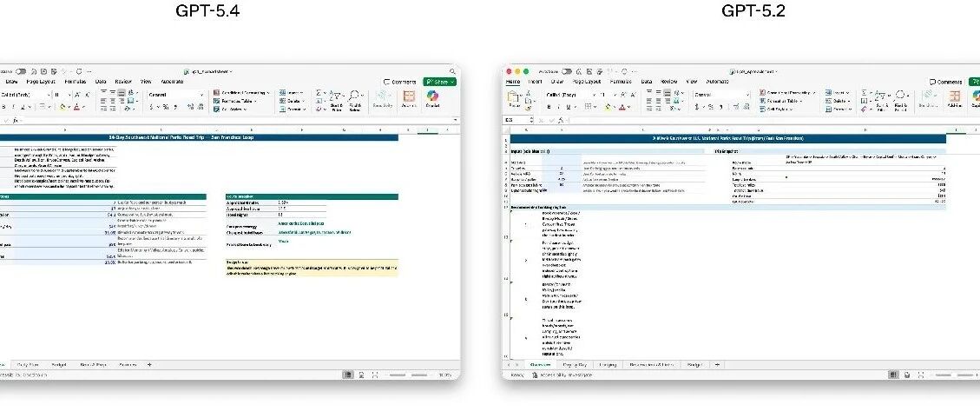Screen dimensions: 980x418
Task: Click Increase Font Size in GPT-5.2 ribbon
Action: [622, 95]
